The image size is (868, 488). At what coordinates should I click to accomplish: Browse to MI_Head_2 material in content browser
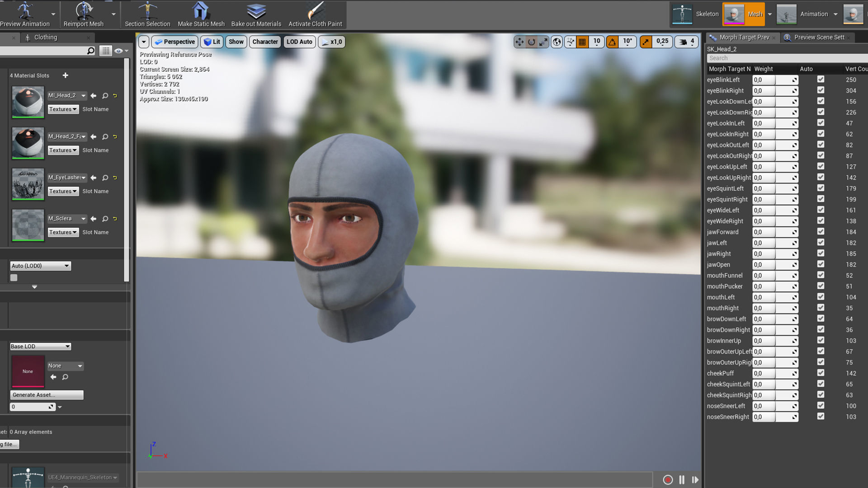pos(105,96)
